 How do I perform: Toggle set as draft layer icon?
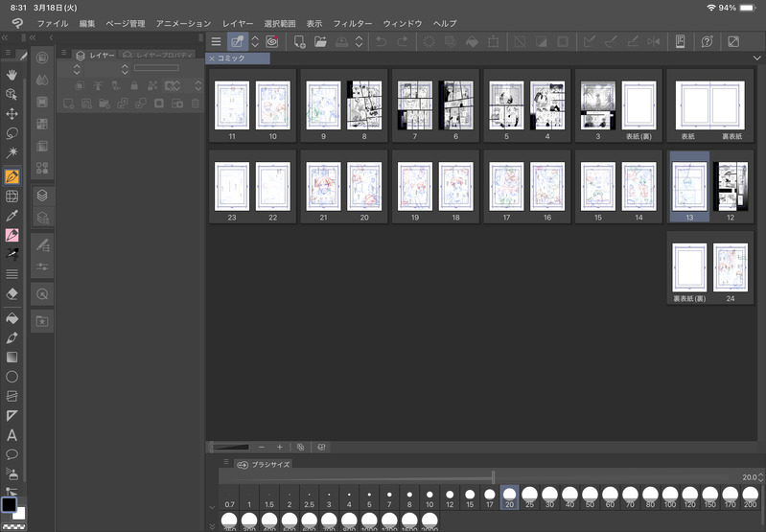point(116,85)
